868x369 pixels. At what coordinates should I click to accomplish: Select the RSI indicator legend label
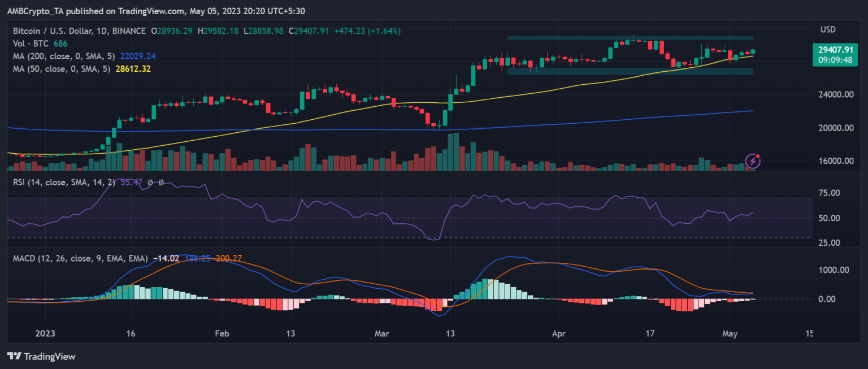tap(62, 183)
